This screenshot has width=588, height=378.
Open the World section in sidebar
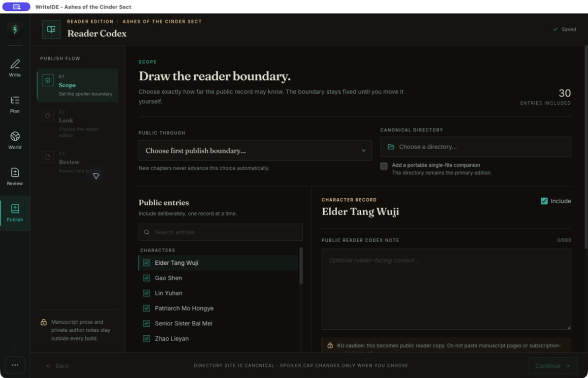pyautogui.click(x=15, y=141)
